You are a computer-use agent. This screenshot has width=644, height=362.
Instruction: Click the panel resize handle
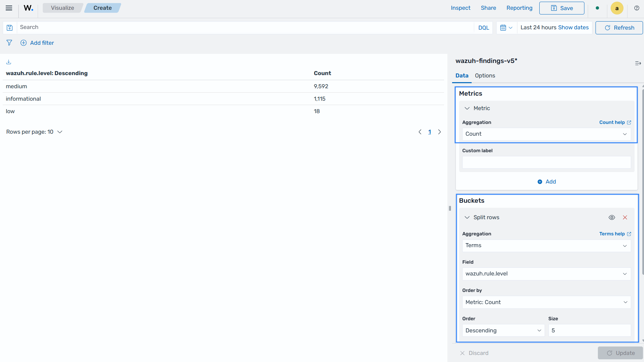(x=450, y=208)
